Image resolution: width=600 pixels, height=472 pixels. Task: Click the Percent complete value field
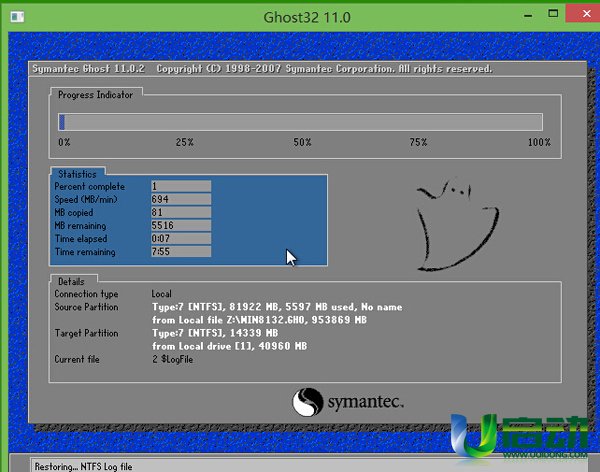click(x=181, y=186)
